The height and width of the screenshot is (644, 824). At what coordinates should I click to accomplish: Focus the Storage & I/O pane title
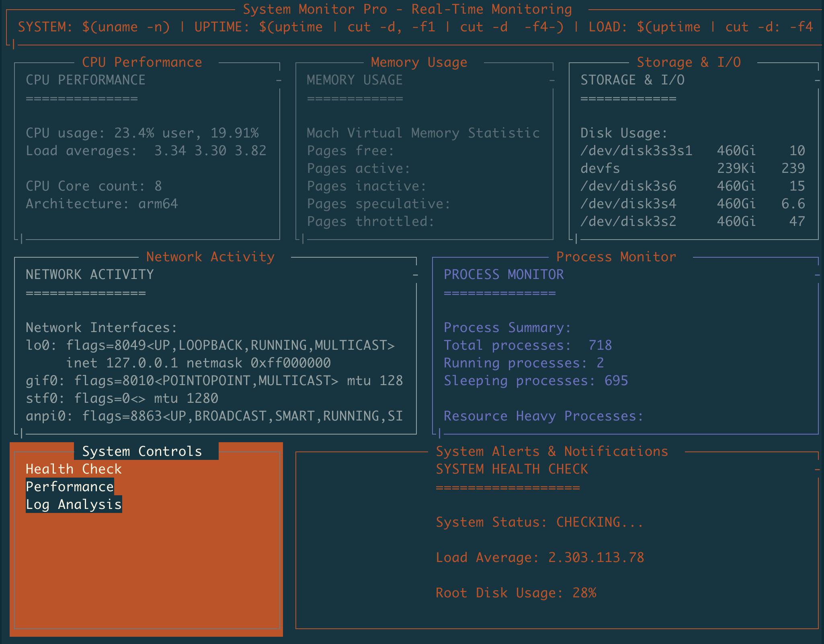[x=689, y=62]
